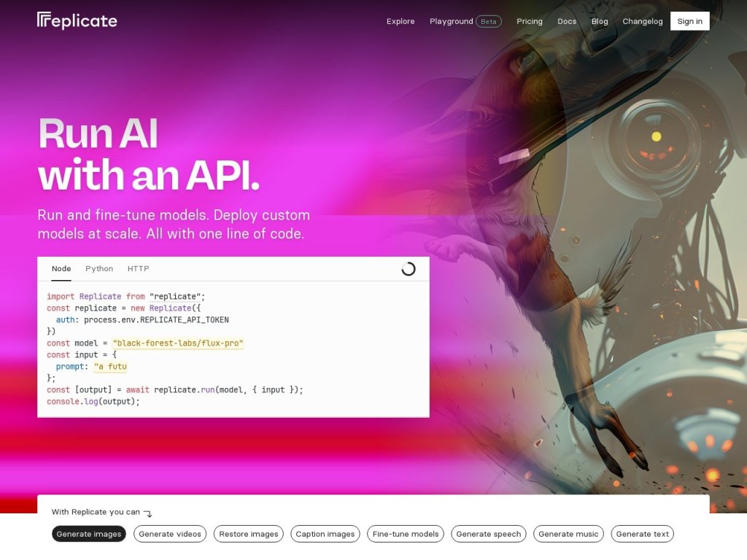The image size is (747, 560).
Task: Switch to the Python code tab
Action: (x=99, y=268)
